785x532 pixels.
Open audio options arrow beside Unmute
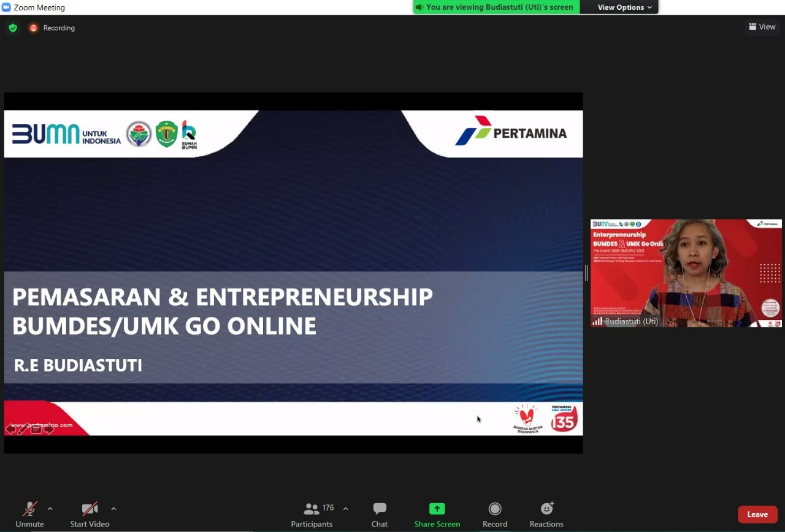(50, 509)
